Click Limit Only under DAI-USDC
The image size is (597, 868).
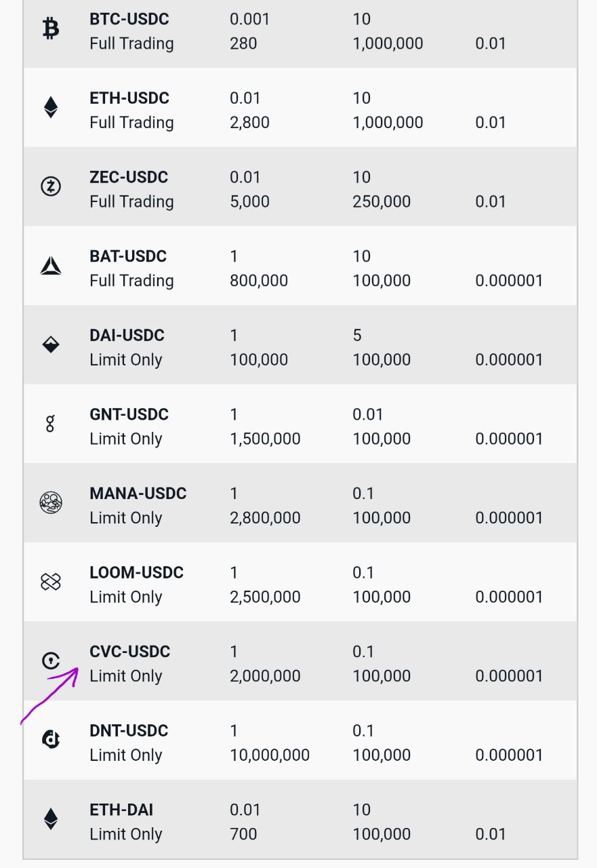coord(126,360)
